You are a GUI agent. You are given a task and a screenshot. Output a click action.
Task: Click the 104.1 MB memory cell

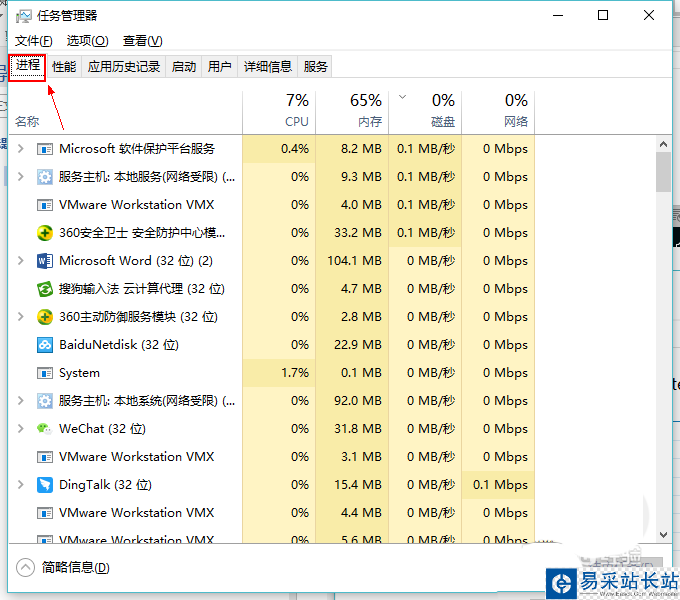(352, 261)
